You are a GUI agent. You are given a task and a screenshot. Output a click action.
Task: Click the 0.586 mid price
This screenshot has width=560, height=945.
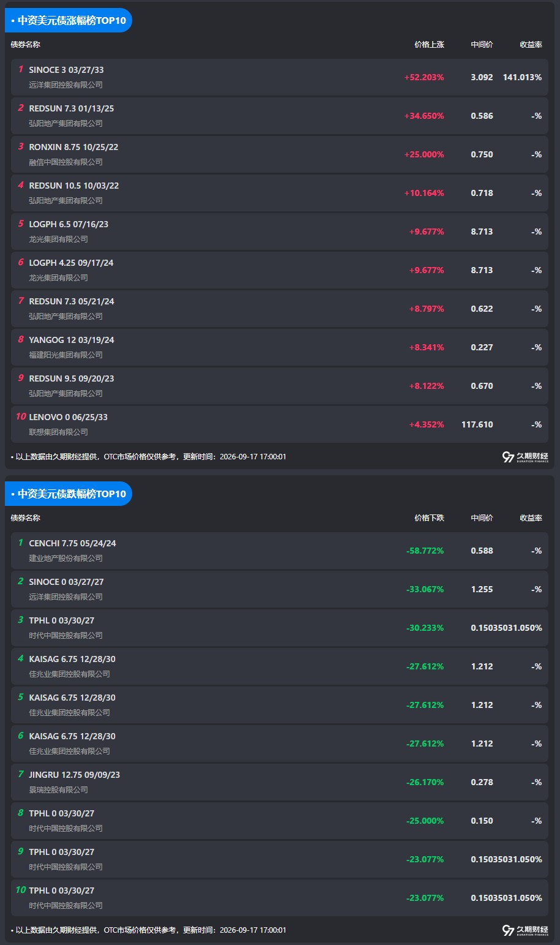[x=482, y=116]
